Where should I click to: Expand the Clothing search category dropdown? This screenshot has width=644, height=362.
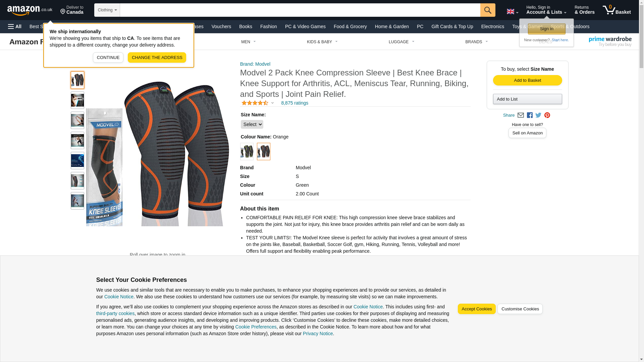(x=107, y=10)
